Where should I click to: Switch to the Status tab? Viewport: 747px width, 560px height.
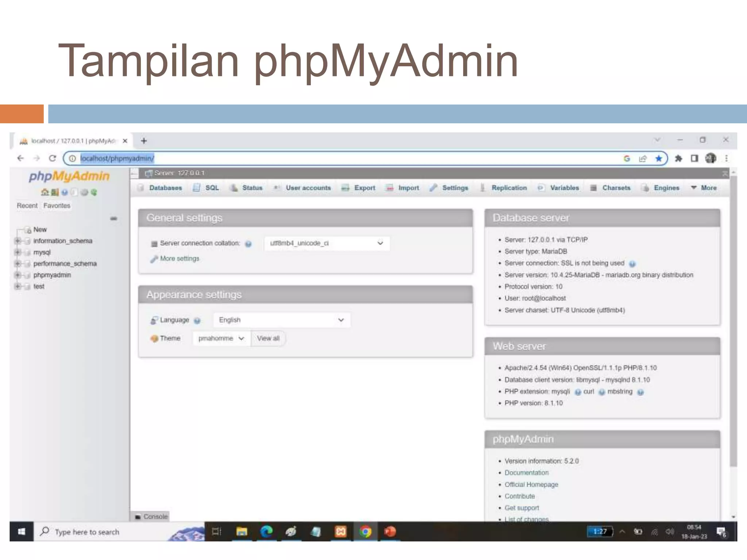click(x=246, y=188)
